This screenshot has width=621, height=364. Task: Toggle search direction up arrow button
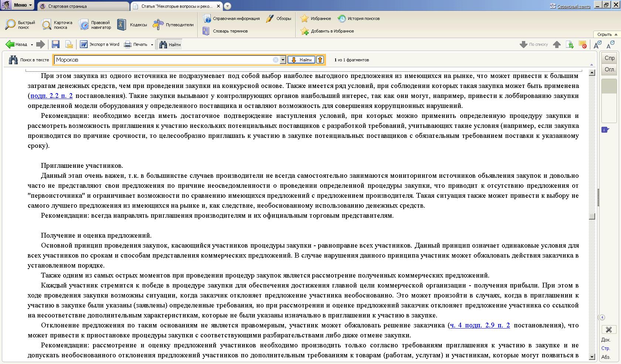(x=320, y=60)
